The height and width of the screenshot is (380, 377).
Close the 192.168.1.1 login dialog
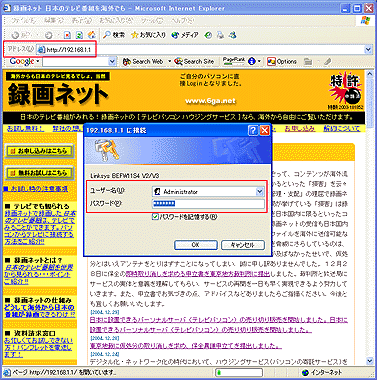coord(264,130)
